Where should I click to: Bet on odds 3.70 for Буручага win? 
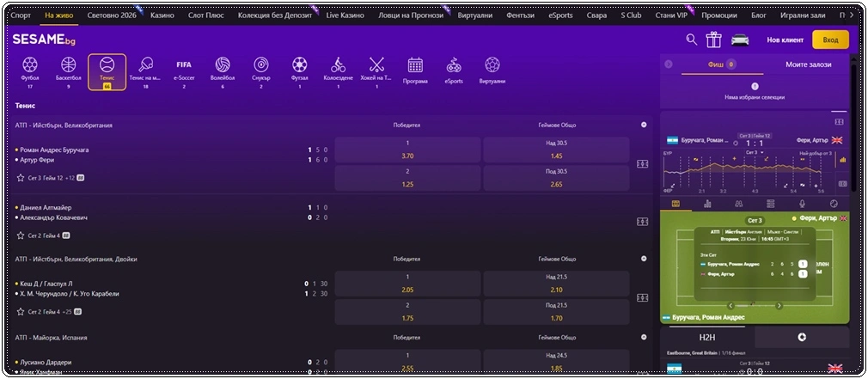(x=408, y=150)
